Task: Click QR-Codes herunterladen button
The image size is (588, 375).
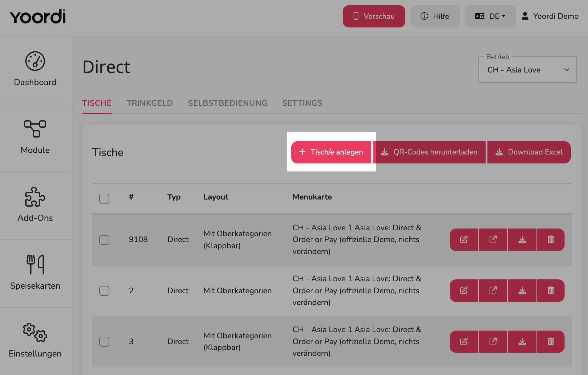Action: click(x=429, y=152)
